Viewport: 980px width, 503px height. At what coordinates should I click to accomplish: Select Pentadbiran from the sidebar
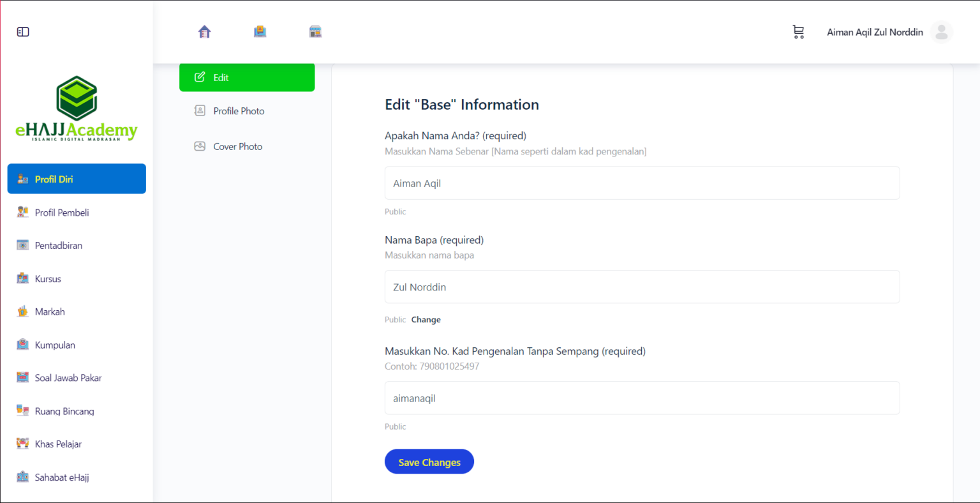59,246
